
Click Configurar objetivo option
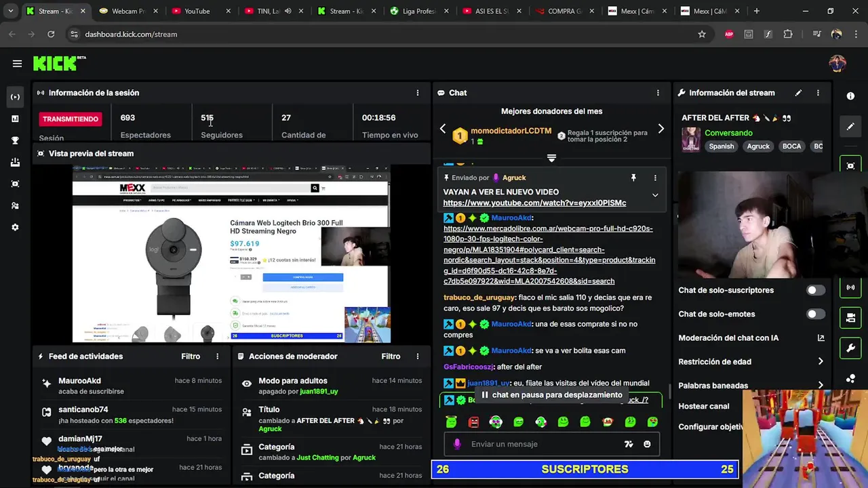tap(711, 426)
